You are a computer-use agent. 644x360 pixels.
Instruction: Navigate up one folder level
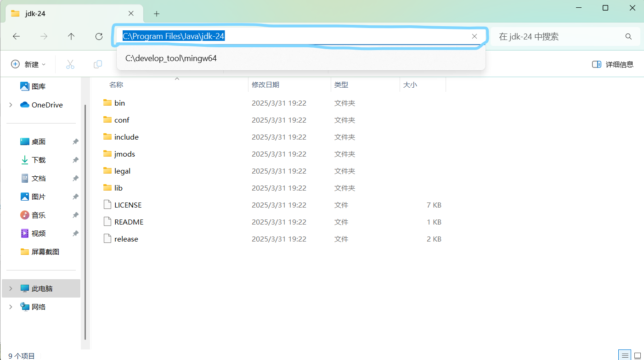(x=71, y=36)
